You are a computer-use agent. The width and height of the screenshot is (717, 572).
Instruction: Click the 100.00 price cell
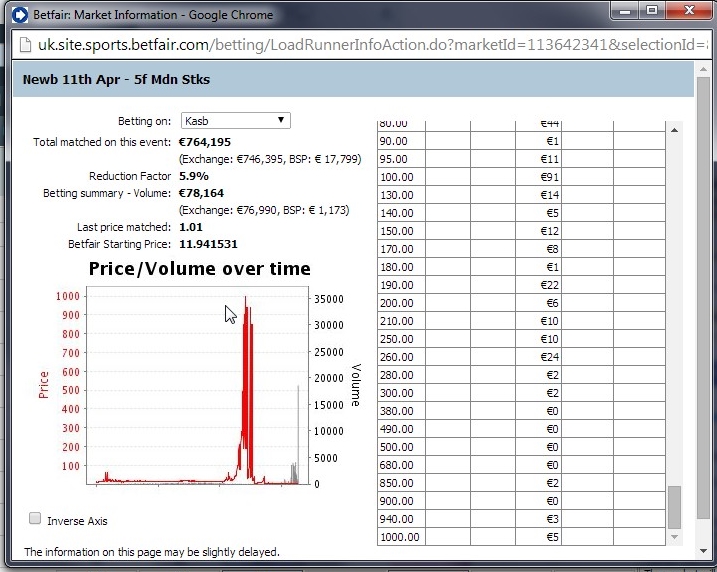pyautogui.click(x=401, y=177)
